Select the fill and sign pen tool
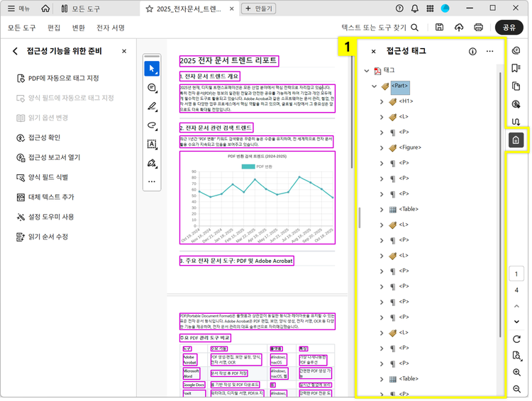The image size is (532, 401). coord(152,164)
